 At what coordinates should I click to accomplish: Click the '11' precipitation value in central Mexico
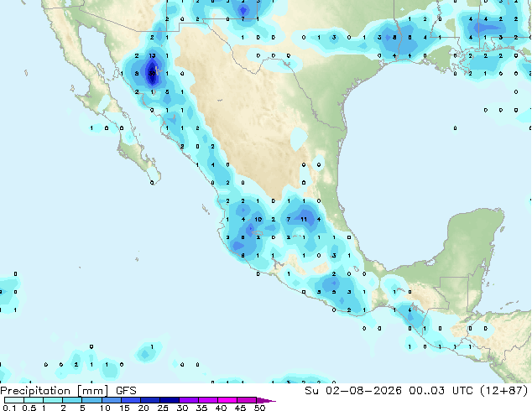304,220
